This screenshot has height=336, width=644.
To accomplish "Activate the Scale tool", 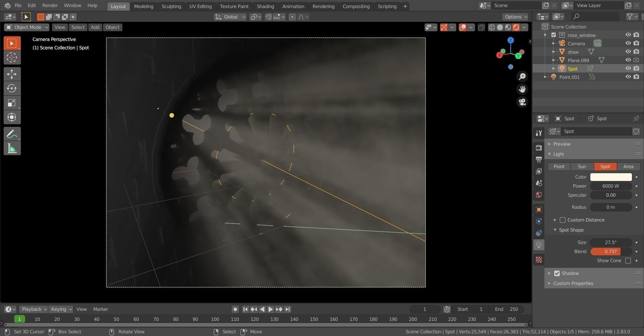I will (12, 103).
